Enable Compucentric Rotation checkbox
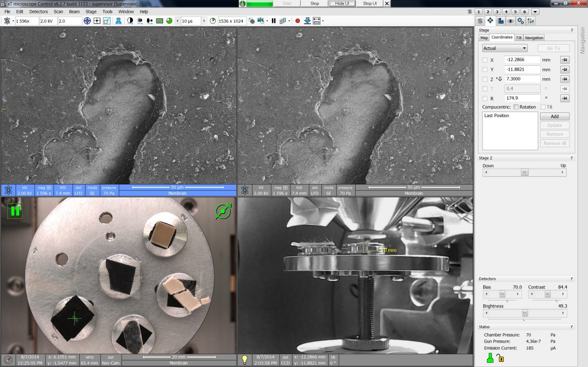This screenshot has width=588, height=367. click(x=516, y=107)
